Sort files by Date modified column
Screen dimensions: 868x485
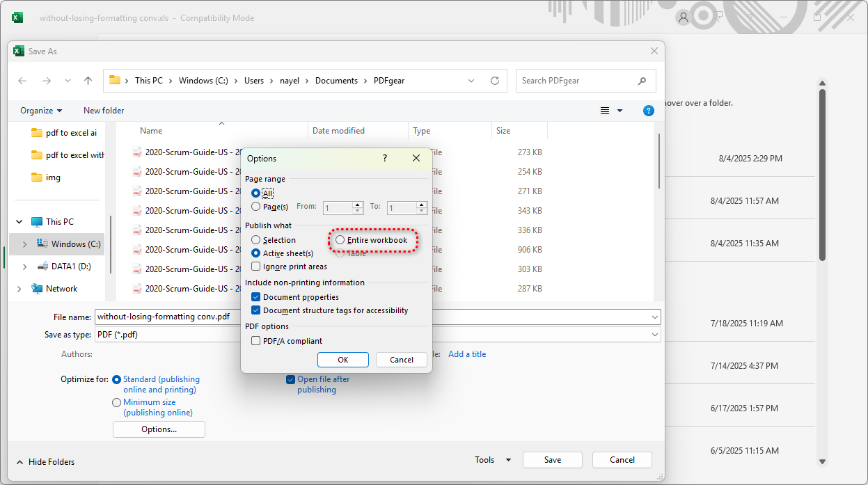tap(338, 131)
